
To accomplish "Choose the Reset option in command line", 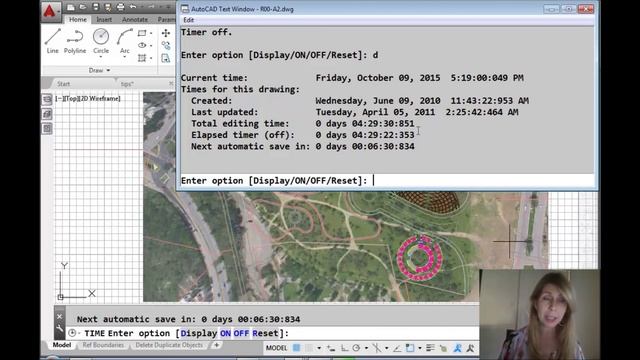I will click(x=265, y=333).
